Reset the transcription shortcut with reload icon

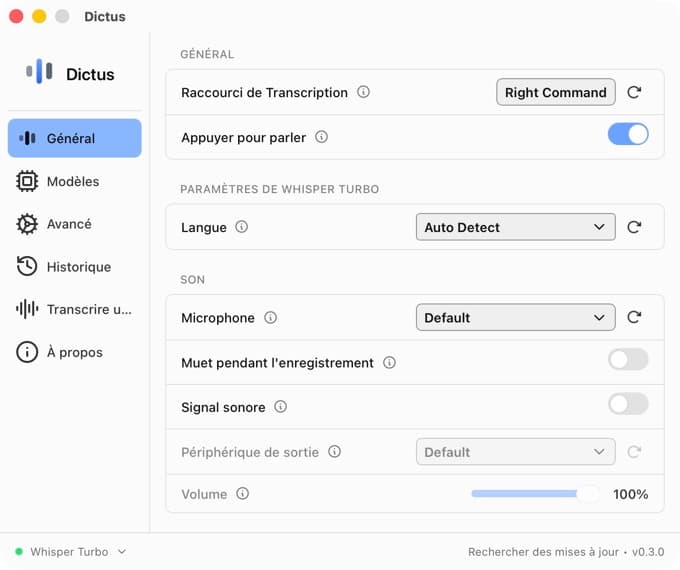tap(634, 92)
